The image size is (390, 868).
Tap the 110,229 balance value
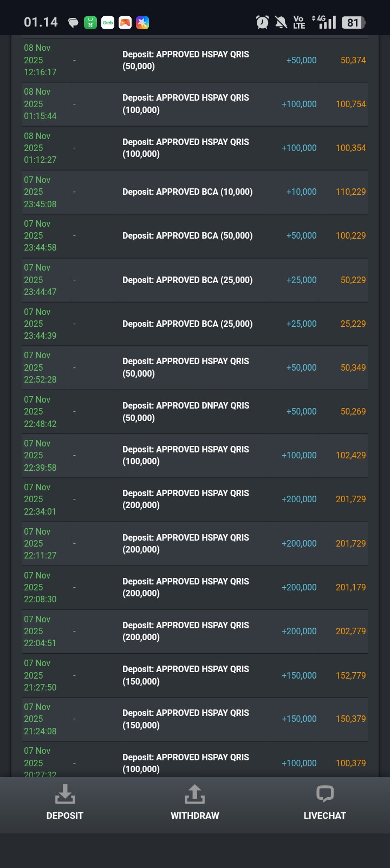[350, 192]
